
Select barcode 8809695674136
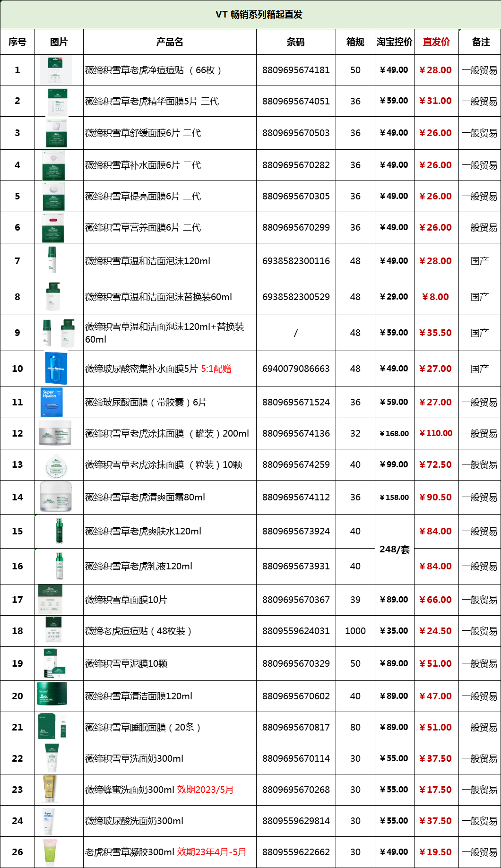pyautogui.click(x=296, y=433)
